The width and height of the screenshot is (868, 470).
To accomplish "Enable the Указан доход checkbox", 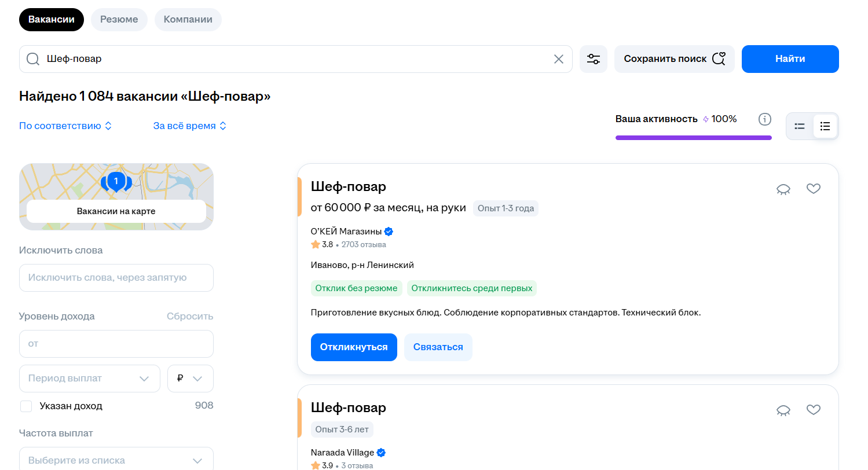I will click(x=26, y=406).
